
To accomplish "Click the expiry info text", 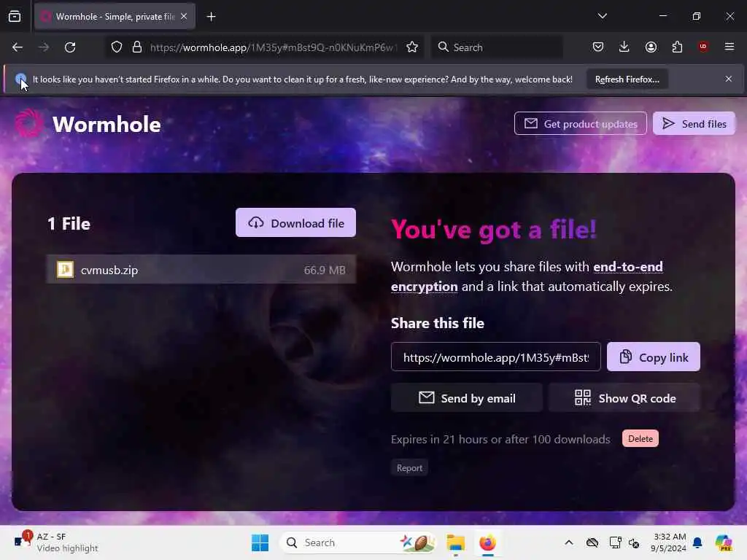I will pos(500,439).
